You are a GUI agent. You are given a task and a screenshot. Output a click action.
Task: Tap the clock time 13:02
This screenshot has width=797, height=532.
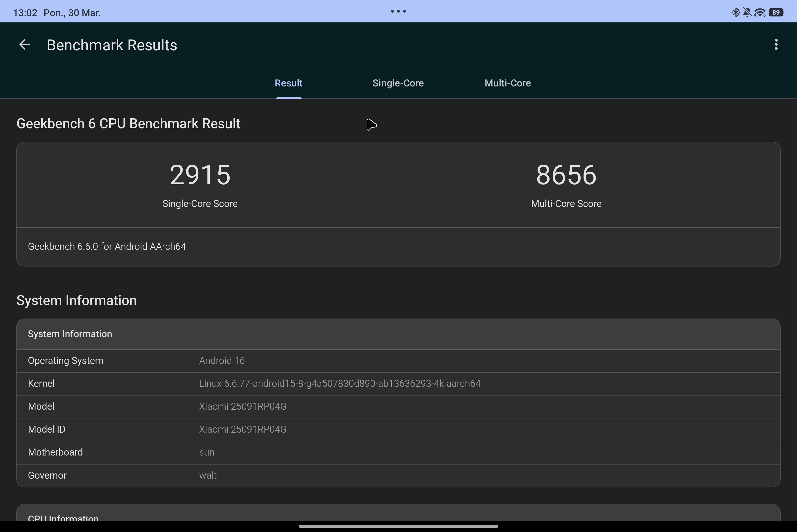(x=25, y=13)
